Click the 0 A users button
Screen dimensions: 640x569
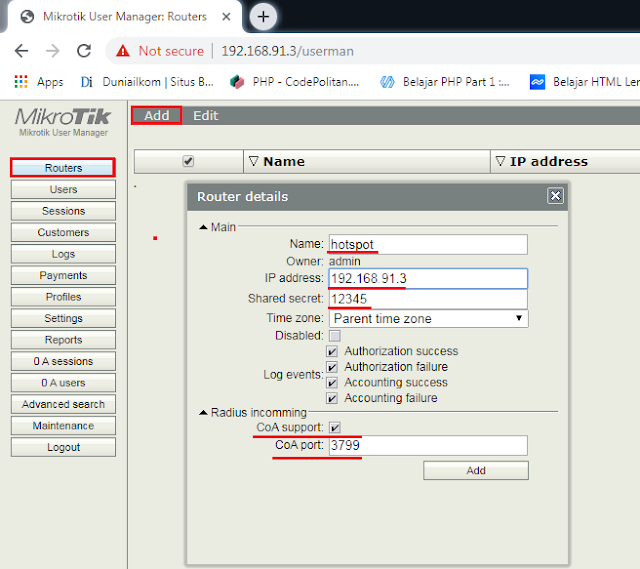pos(63,383)
